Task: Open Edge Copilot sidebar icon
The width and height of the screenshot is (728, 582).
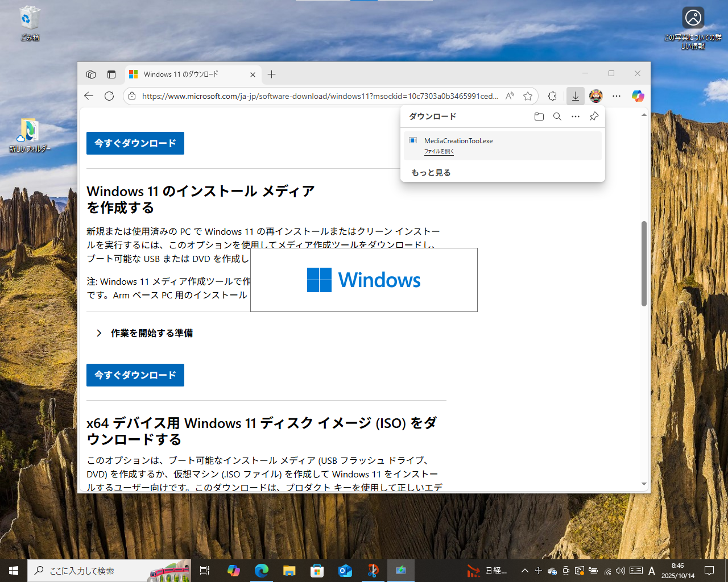Action: click(x=638, y=96)
